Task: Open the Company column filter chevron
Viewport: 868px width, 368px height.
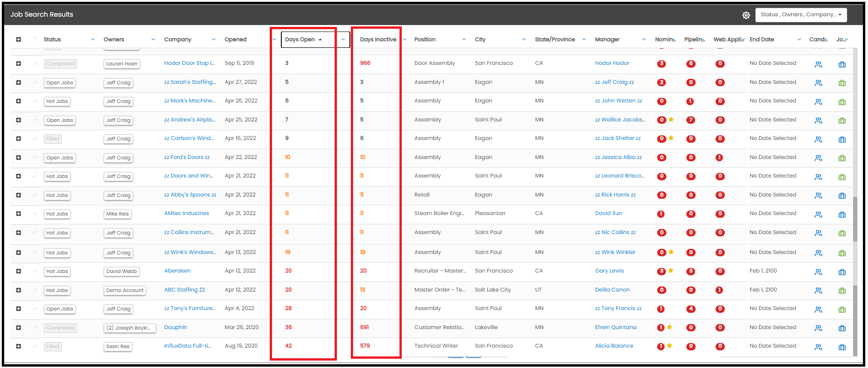Action: tap(214, 39)
